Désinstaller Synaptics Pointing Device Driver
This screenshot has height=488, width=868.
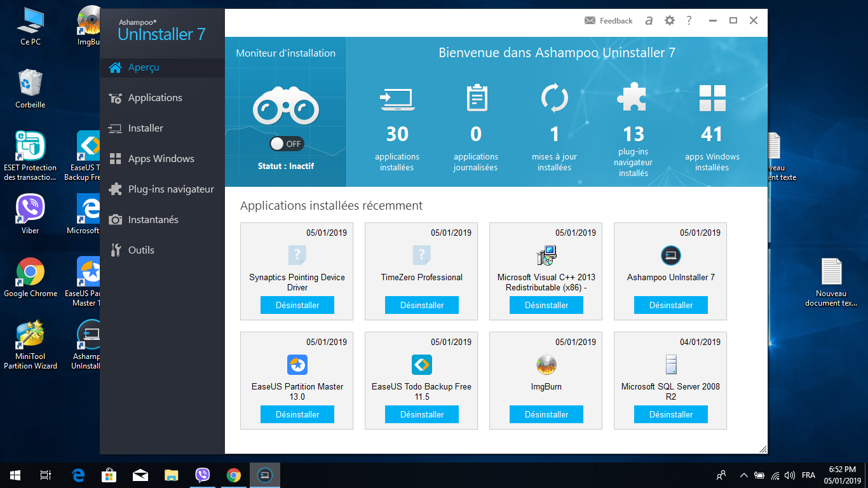pyautogui.click(x=297, y=305)
